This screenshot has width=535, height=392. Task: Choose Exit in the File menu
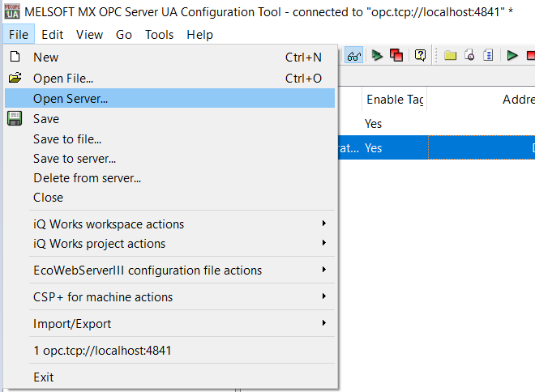(x=170, y=377)
